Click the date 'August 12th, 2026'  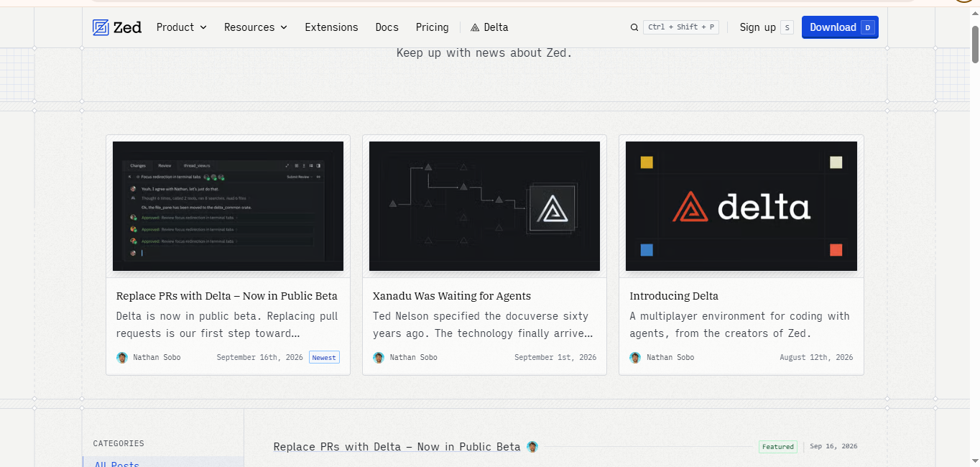pyautogui.click(x=816, y=358)
